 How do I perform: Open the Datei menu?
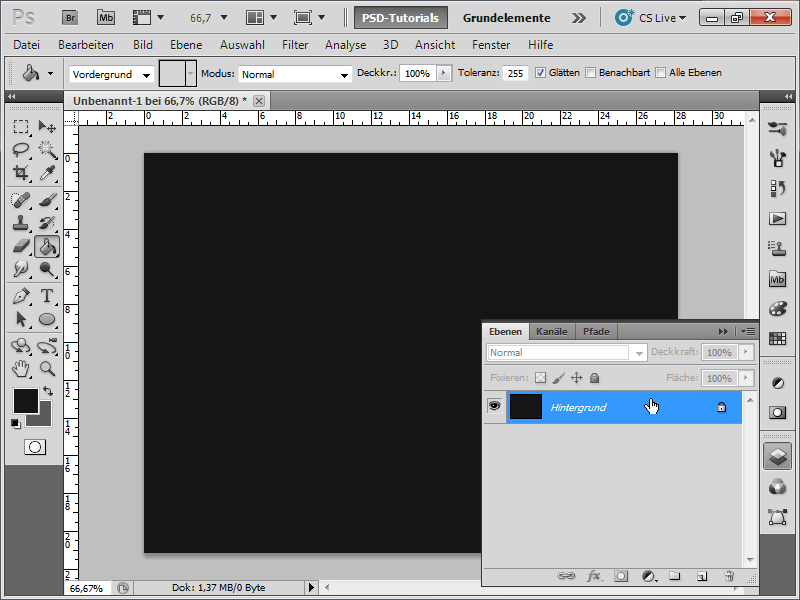tap(27, 45)
